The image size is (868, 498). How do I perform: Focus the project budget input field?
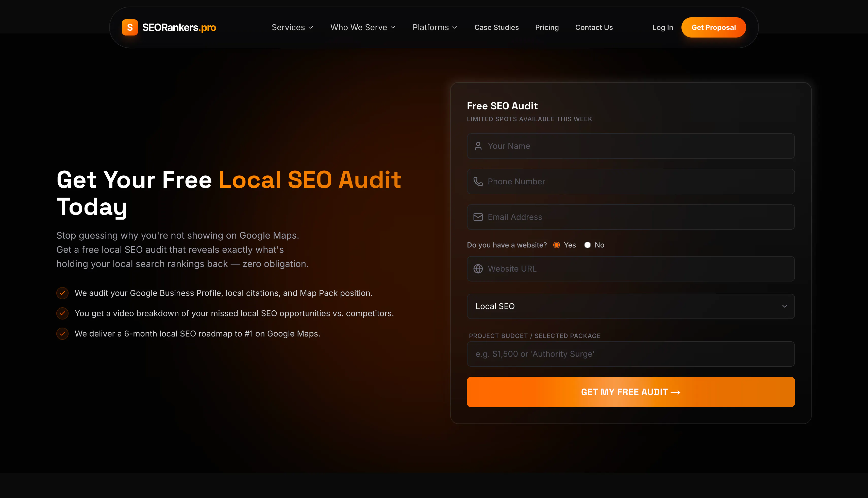630,354
